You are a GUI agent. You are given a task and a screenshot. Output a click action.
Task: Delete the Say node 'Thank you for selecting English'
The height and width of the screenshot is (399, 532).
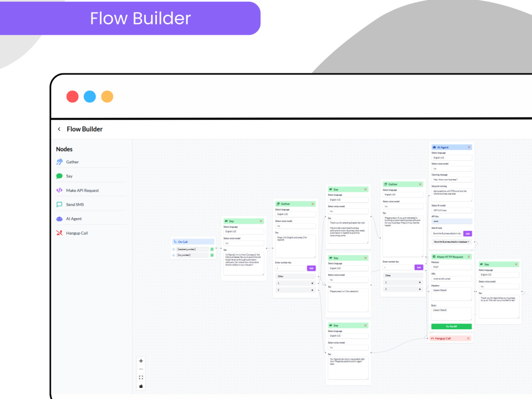365,189
